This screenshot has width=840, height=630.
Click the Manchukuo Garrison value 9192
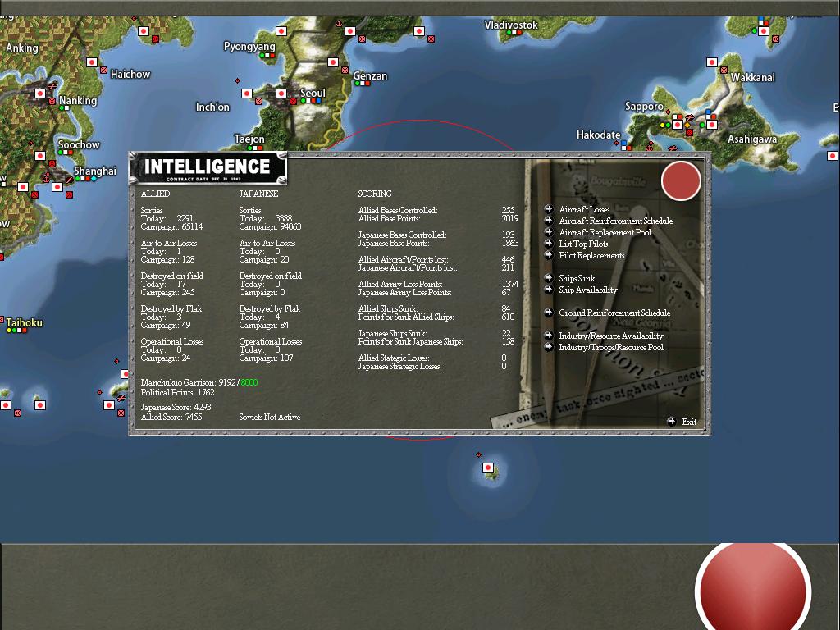pyautogui.click(x=227, y=382)
